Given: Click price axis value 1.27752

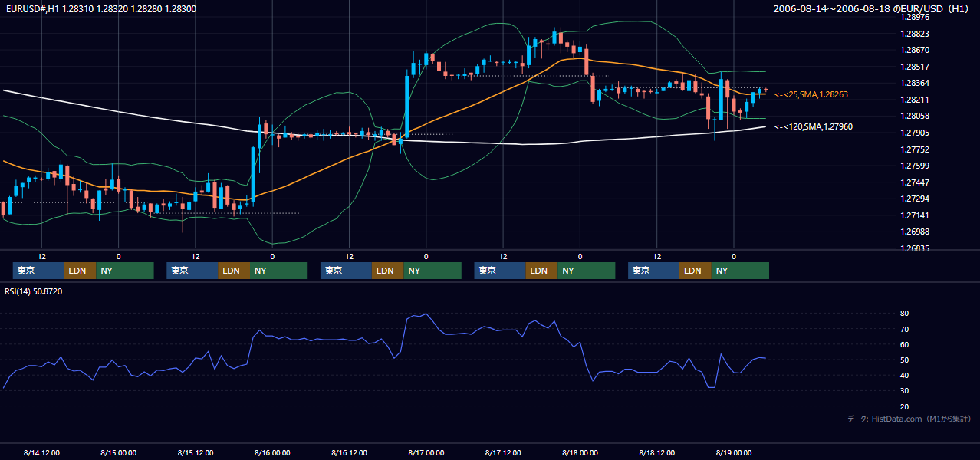Looking at the screenshot, I should tap(915, 149).
